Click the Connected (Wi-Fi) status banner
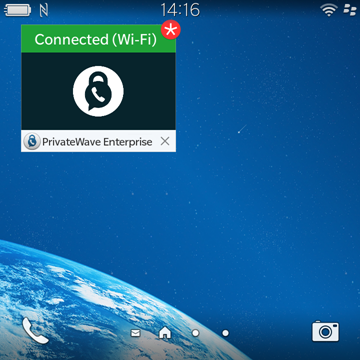Image resolution: width=360 pixels, height=360 pixels. point(98,39)
